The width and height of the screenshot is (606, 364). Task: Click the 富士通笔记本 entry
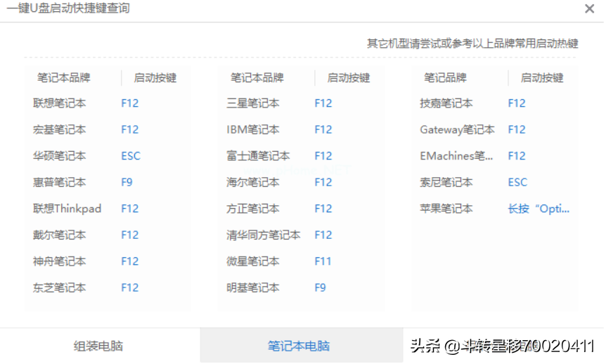coord(258,156)
